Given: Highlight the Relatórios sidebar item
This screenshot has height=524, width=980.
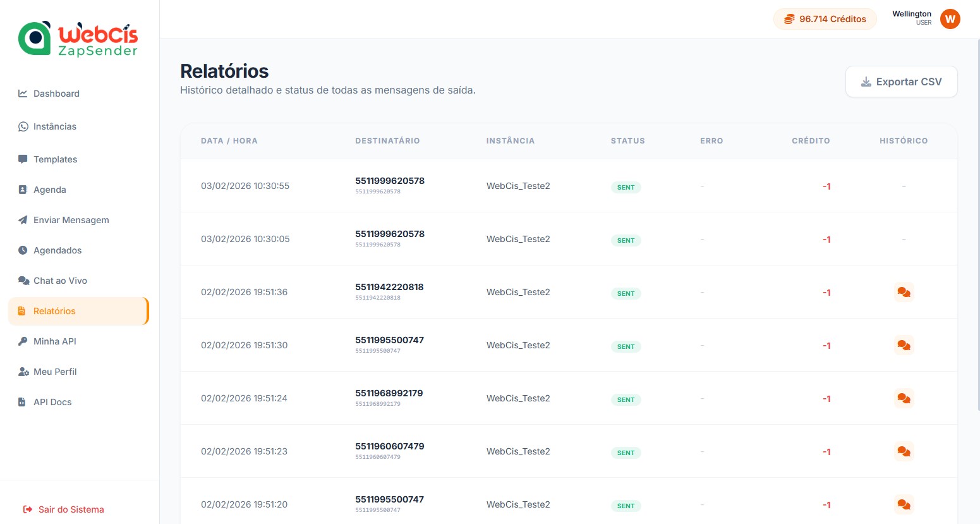Looking at the screenshot, I should pos(54,311).
